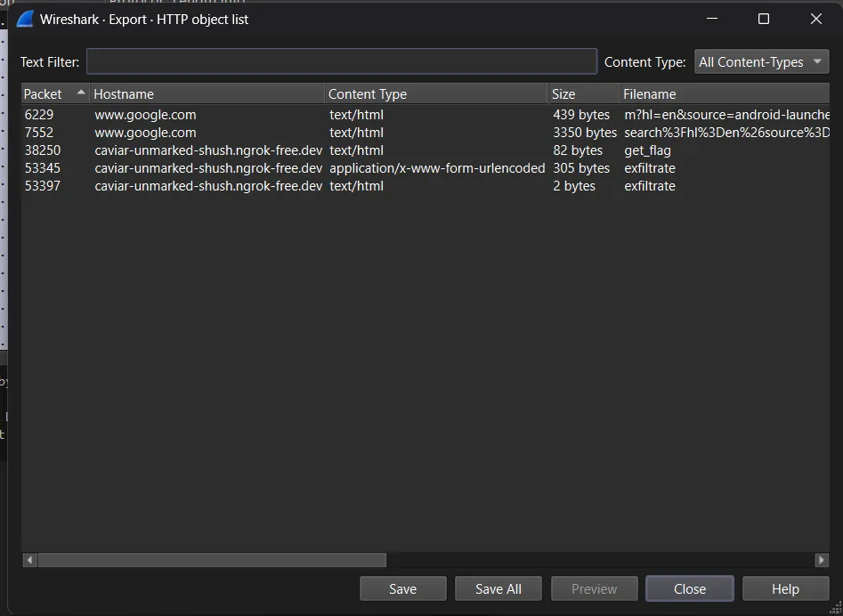Click the search%3Fhl%3Den filename
This screenshot has width=843, height=616.
[x=727, y=133]
